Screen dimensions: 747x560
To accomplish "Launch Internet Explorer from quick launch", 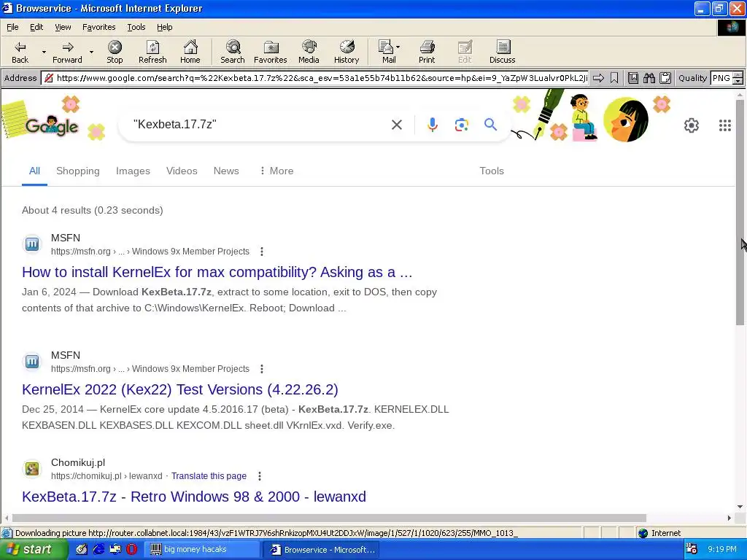I will click(x=98, y=549).
